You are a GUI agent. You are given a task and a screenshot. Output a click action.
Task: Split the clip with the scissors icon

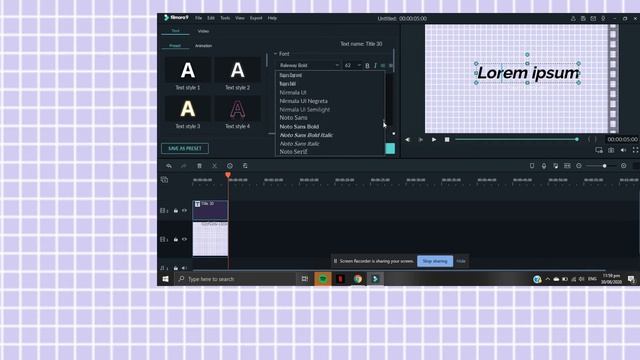215,166
